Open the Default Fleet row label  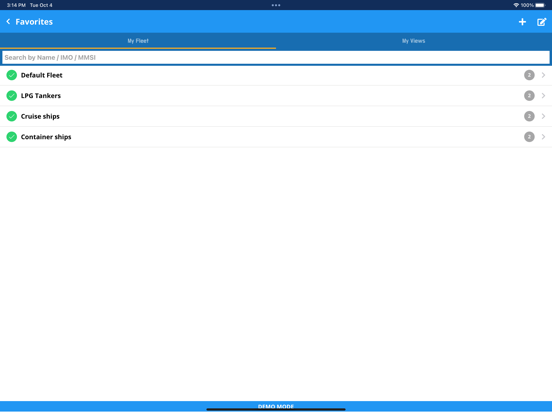click(42, 75)
